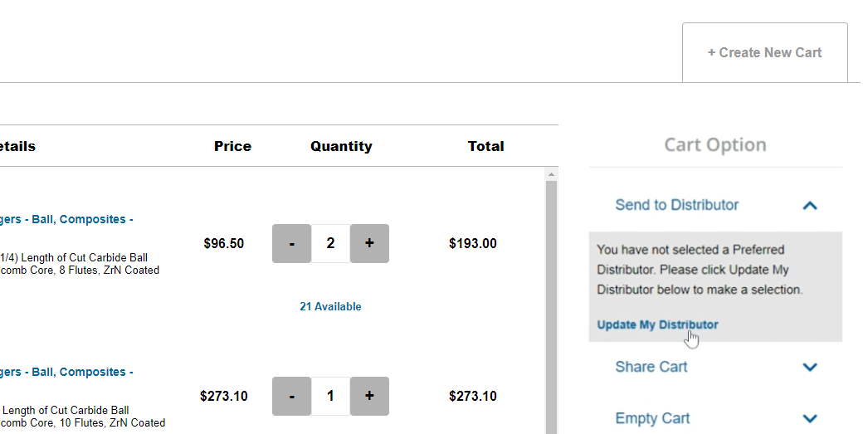Screen dimensions: 868x434
Task: Increase quantity of the $273.10 item
Action: click(x=369, y=396)
